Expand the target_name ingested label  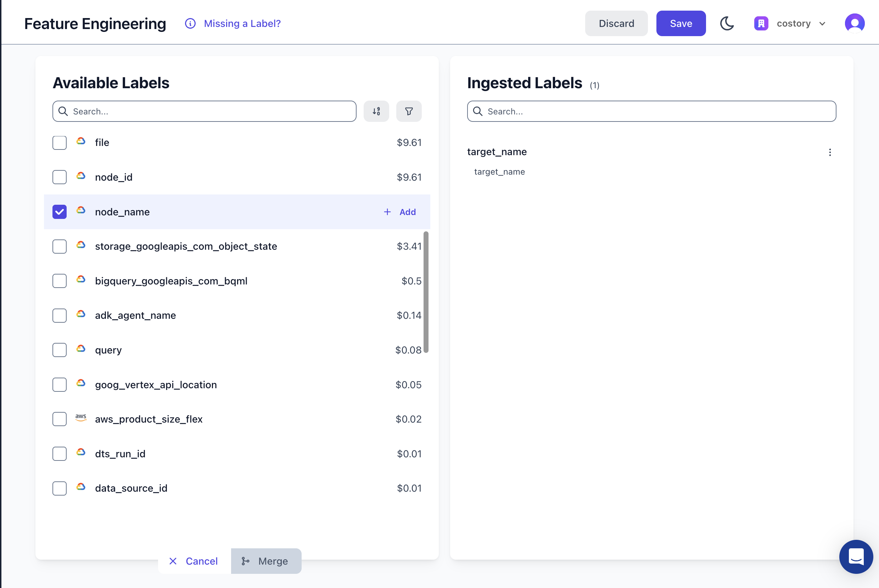point(497,152)
